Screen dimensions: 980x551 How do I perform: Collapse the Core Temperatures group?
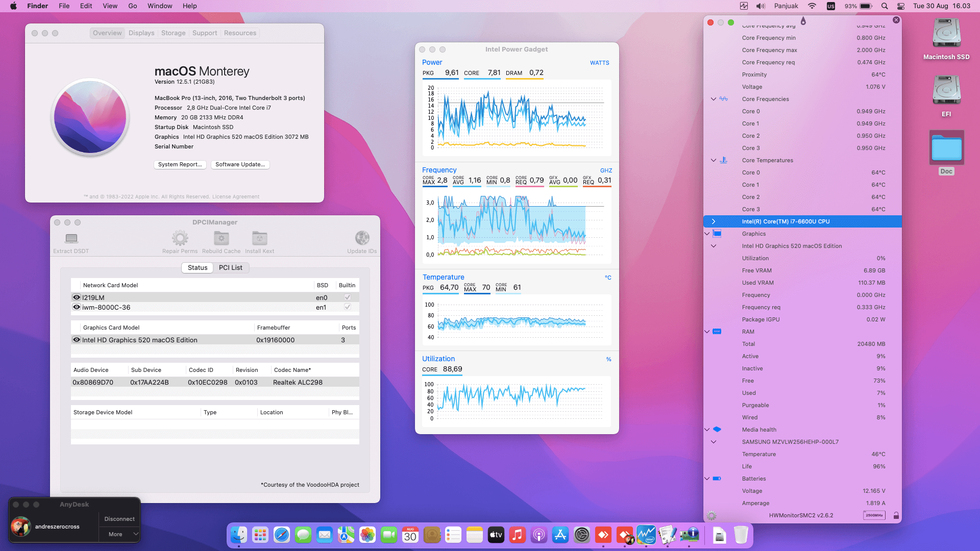(714, 160)
